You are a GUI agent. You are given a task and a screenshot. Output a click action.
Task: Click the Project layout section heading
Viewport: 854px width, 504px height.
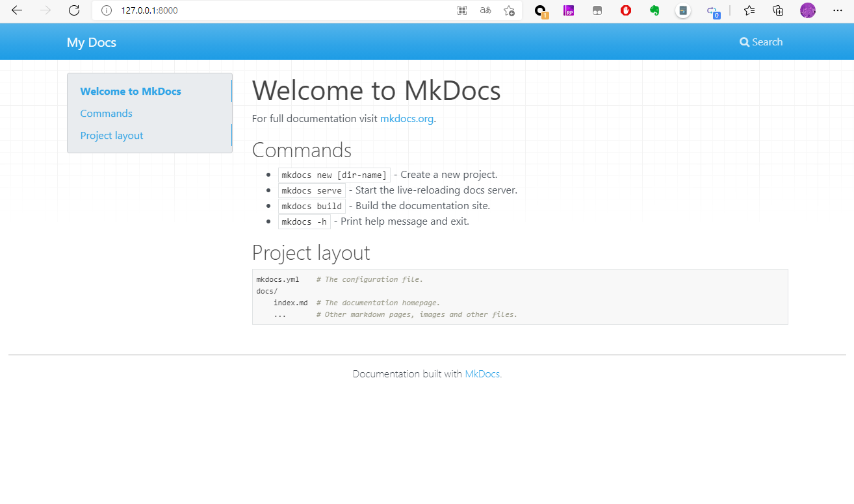[x=311, y=253]
